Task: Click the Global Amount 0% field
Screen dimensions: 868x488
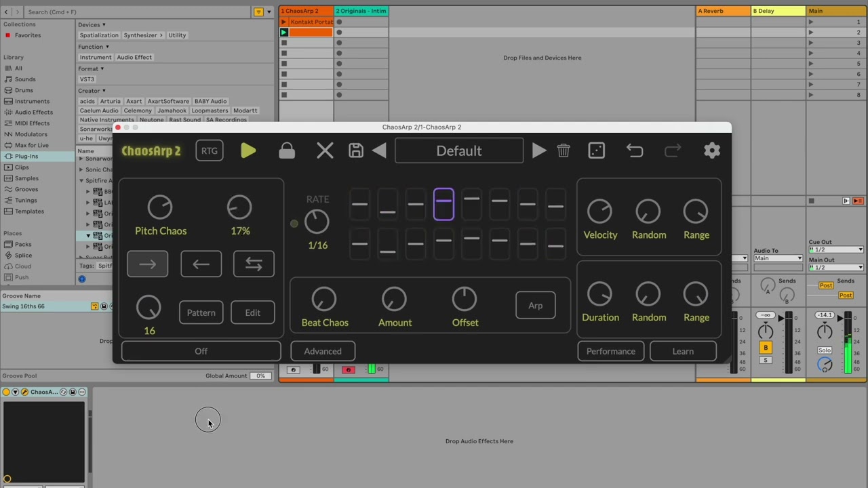Action: (260, 375)
